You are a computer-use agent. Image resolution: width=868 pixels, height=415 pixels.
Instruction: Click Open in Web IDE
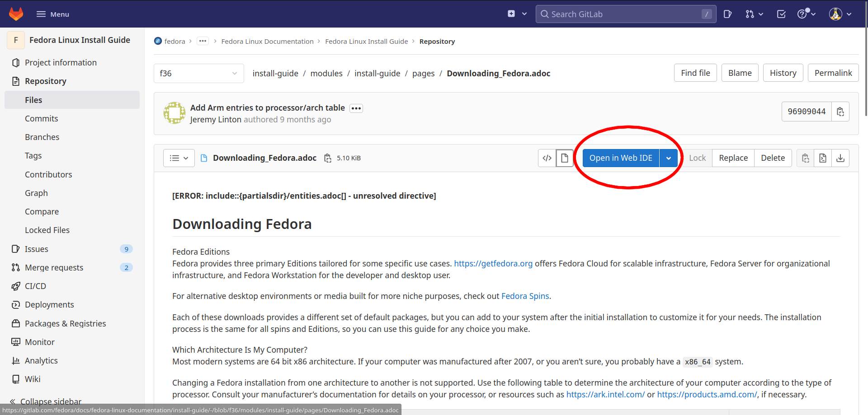pyautogui.click(x=621, y=158)
